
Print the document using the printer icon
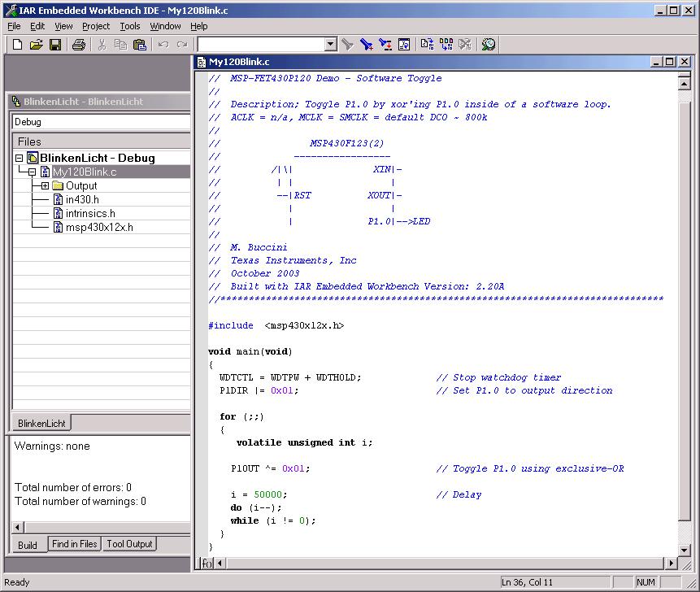[x=79, y=44]
